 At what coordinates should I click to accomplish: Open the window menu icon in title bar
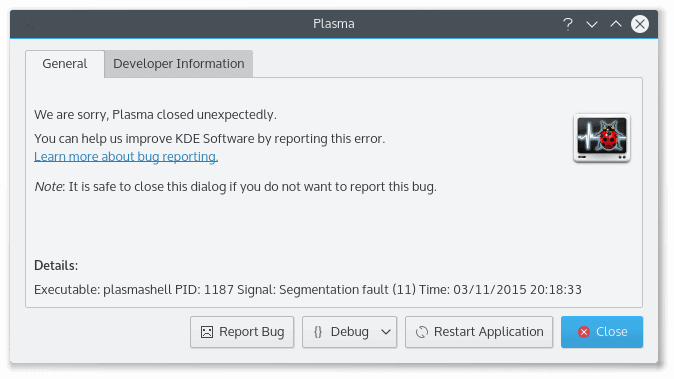pos(28,24)
